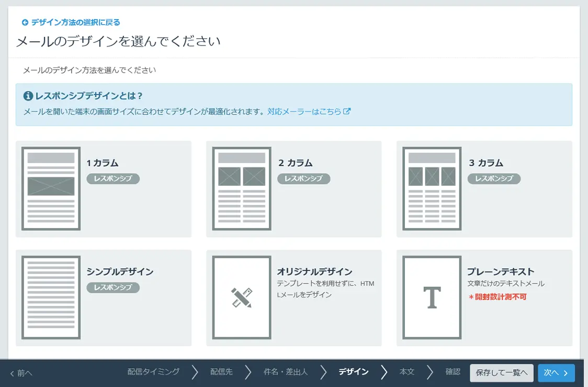Go back with the 前へ button
588x387 pixels.
pos(21,373)
